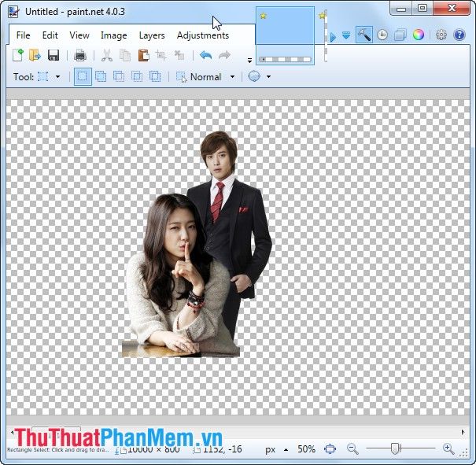Viewport: 476px width, 465px height.
Task: Click the paint.net title bar app icon
Action: [13, 12]
